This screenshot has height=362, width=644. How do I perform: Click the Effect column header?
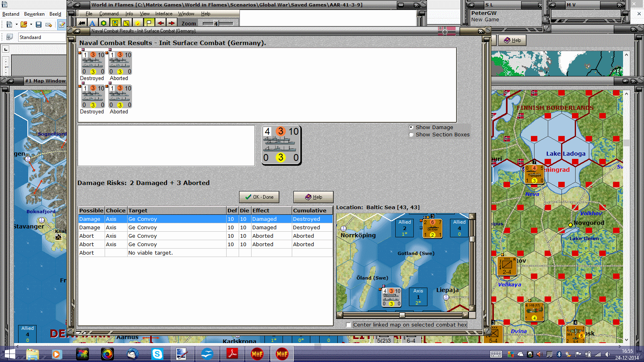point(271,210)
